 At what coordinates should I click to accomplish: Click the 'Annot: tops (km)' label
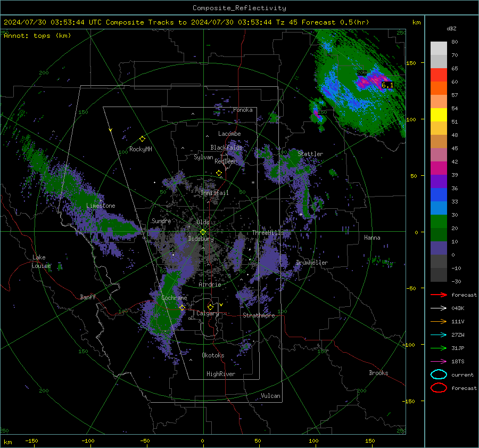pyautogui.click(x=37, y=36)
